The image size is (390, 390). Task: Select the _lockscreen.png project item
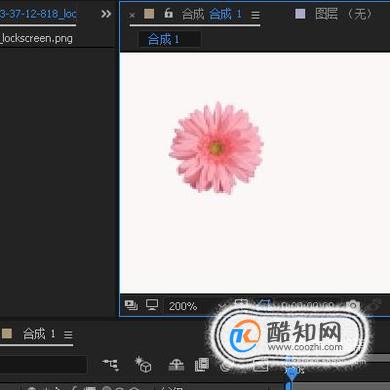37,39
